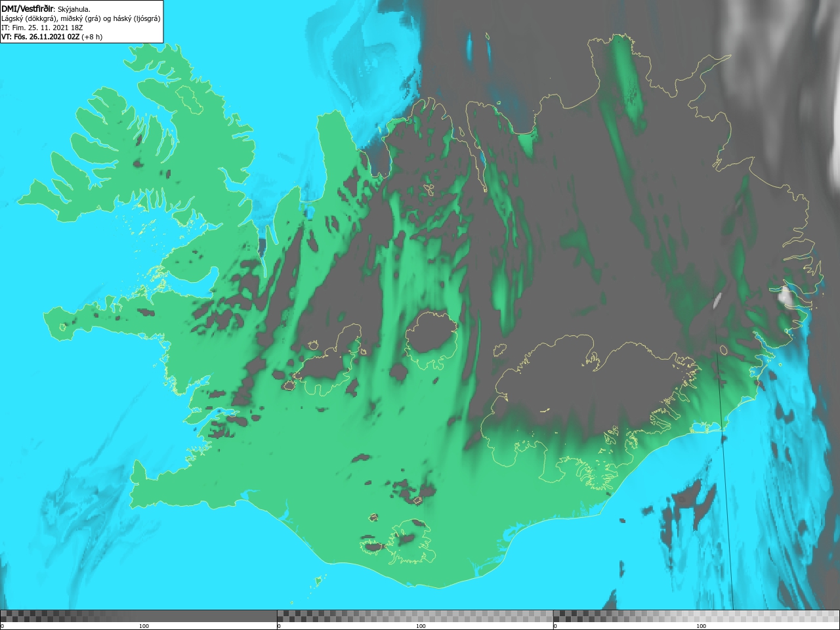Click the "100" label under the middle scale bar
Viewport: 840px width, 630px height.
click(421, 626)
